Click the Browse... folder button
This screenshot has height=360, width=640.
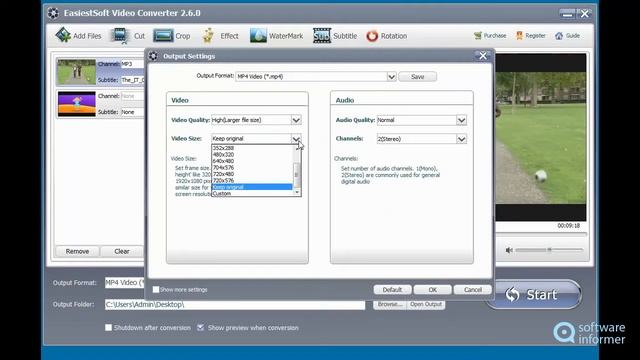pyautogui.click(x=390, y=304)
